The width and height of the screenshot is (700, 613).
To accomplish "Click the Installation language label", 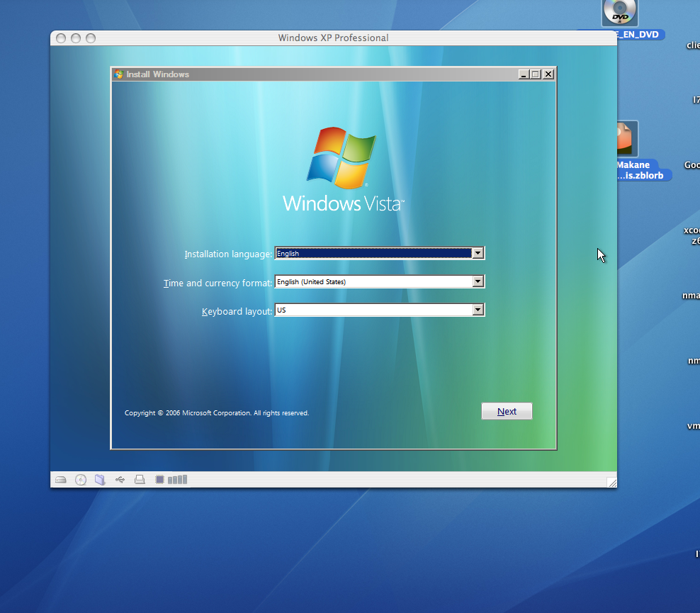I will [x=228, y=254].
